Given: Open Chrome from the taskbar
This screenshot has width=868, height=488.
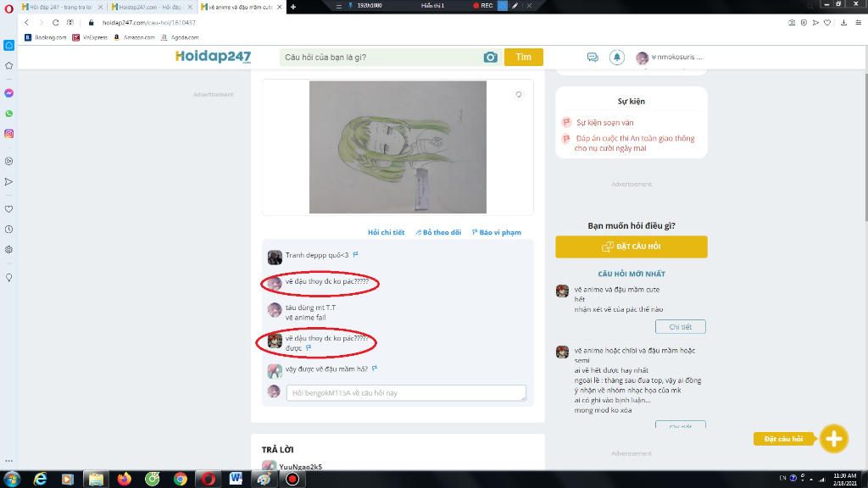Looking at the screenshot, I should [x=181, y=480].
